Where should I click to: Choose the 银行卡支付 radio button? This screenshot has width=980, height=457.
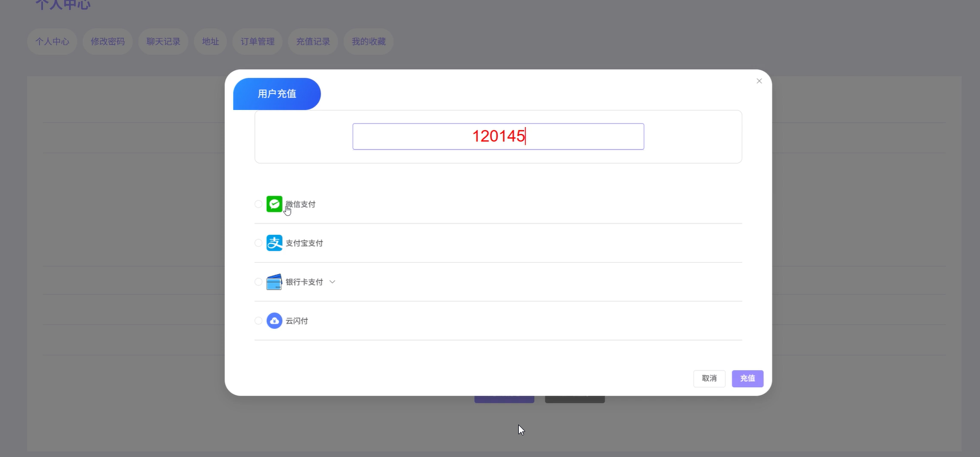click(x=258, y=281)
